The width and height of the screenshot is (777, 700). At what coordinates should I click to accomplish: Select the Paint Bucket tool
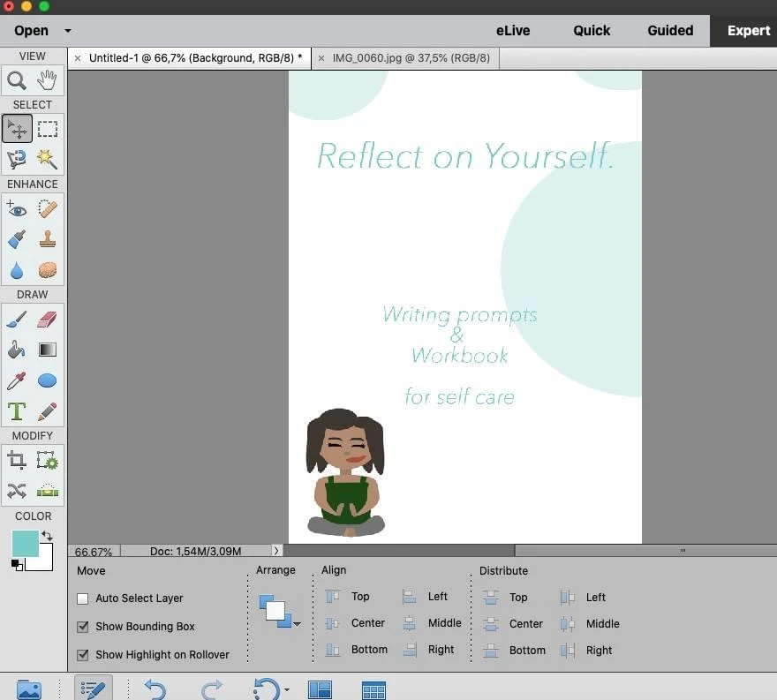[x=17, y=350]
